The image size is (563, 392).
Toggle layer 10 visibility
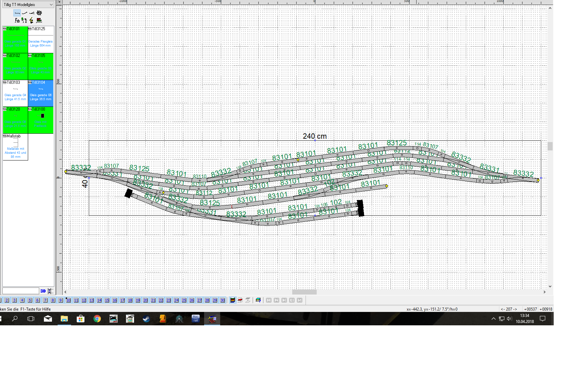tap(68, 300)
